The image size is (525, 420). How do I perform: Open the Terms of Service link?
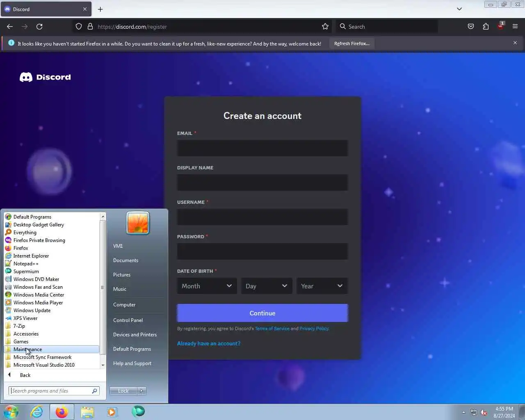pyautogui.click(x=272, y=329)
